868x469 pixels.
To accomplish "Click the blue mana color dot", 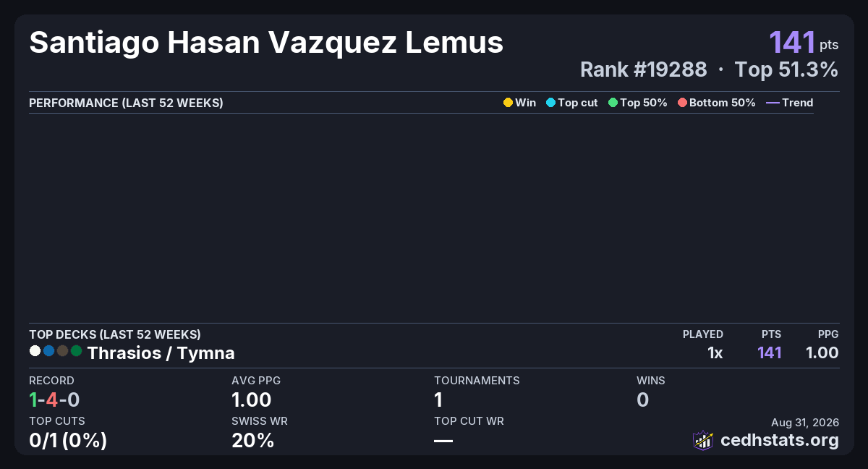I will (48, 351).
